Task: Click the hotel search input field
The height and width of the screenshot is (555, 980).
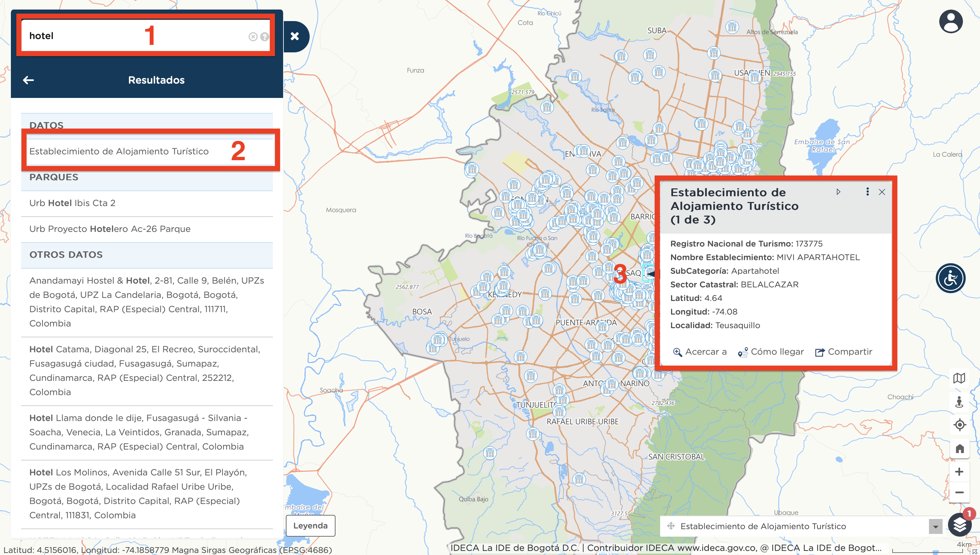Action: 114,36
